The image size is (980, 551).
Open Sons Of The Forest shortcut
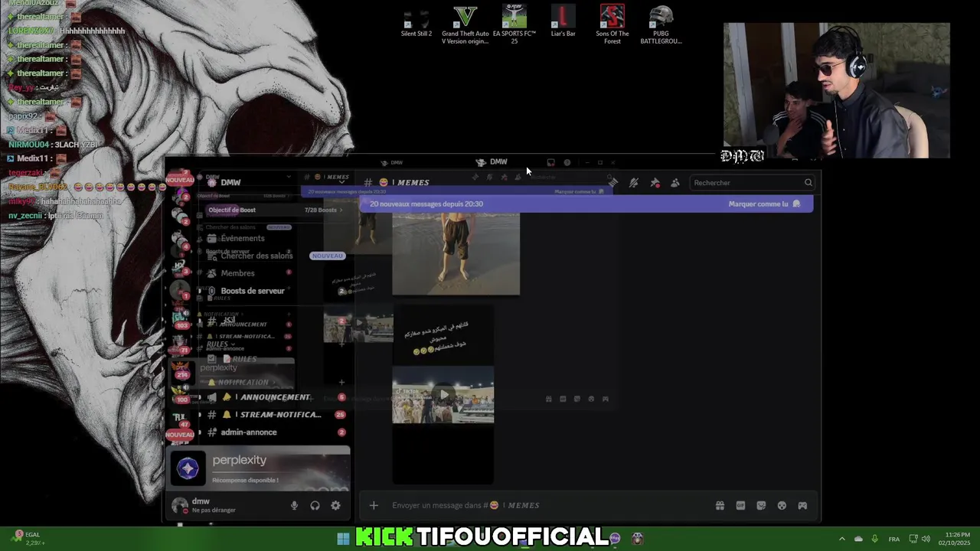[x=612, y=25]
